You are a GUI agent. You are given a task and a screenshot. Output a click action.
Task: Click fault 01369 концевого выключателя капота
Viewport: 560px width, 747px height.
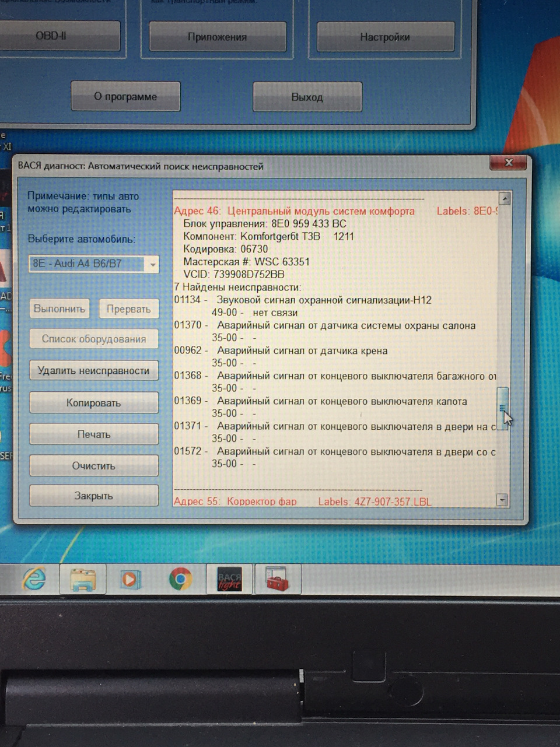pos(321,401)
